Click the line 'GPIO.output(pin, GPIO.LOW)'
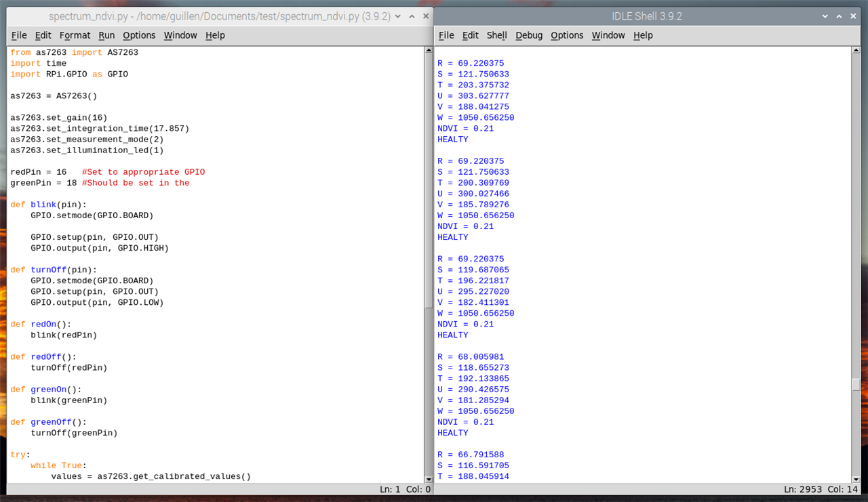The height and width of the screenshot is (502, 868). 97,301
